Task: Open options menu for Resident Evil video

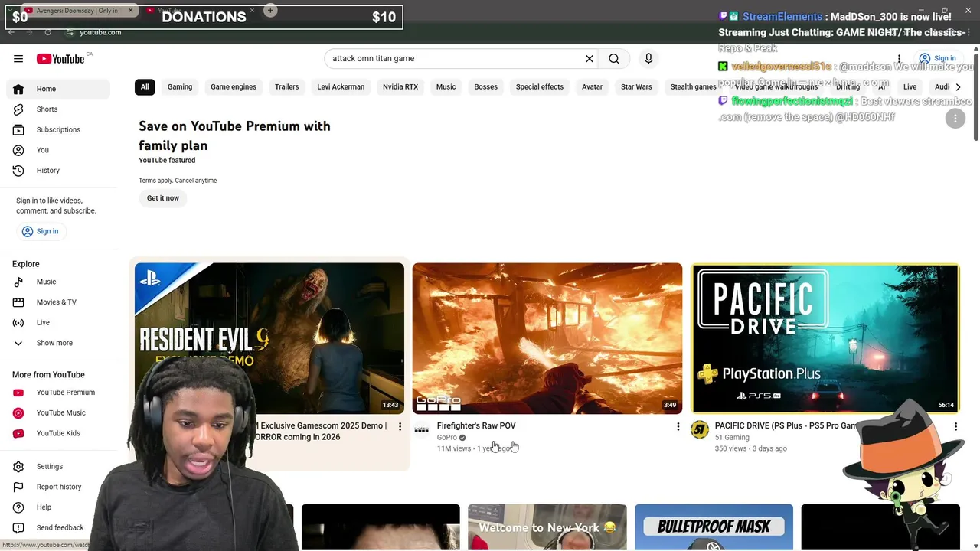Action: (400, 426)
